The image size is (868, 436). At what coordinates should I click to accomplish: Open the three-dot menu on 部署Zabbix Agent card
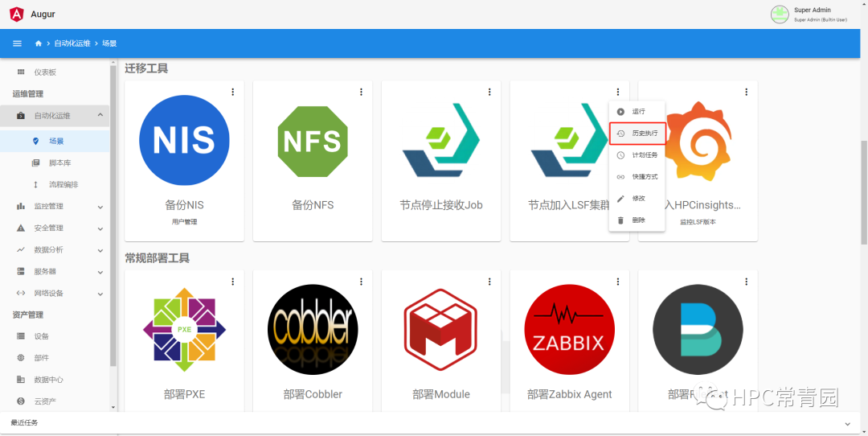click(618, 282)
